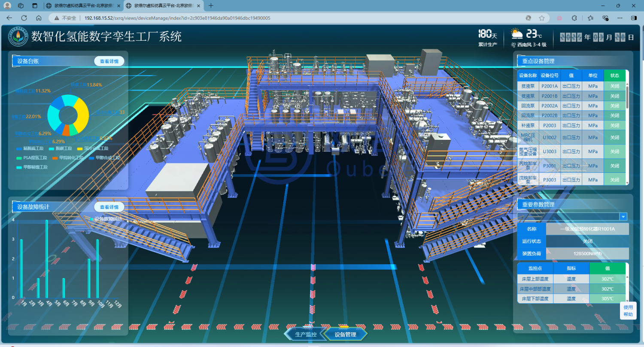Screen dimensions: 644x347
Task: Click the browser profile avatar icon
Action: [7, 6]
